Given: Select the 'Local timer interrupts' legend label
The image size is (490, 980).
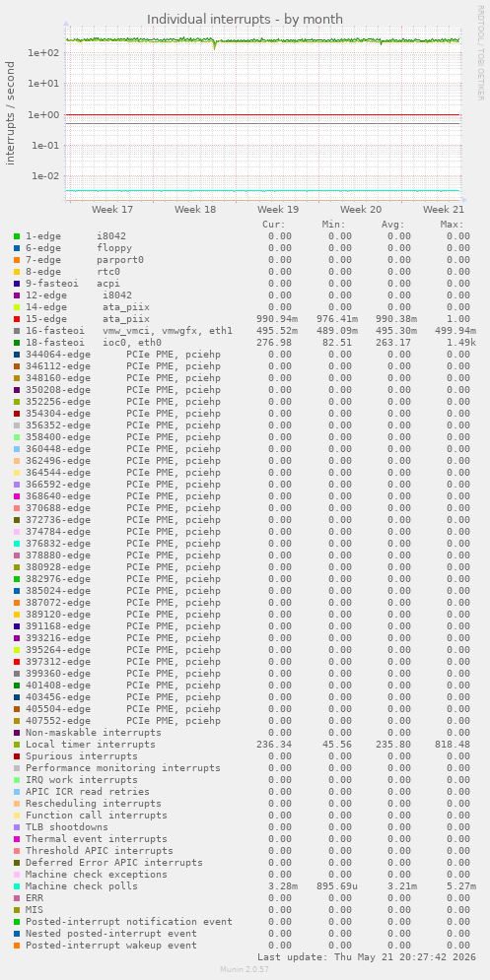Looking at the screenshot, I should (90, 745).
